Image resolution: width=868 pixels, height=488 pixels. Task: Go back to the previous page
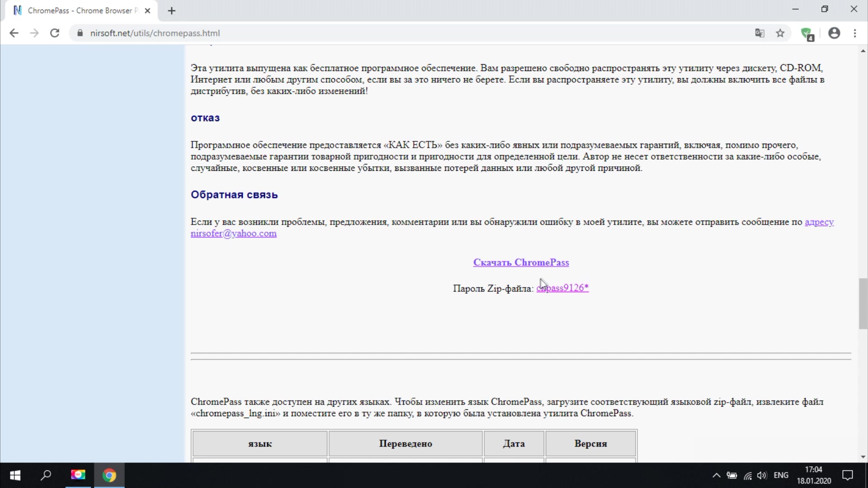click(x=14, y=33)
